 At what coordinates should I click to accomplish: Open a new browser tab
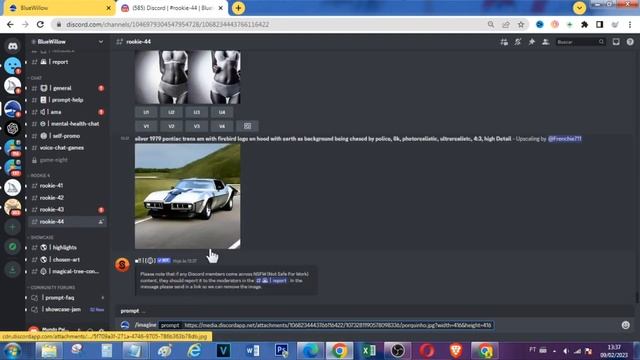(x=238, y=8)
